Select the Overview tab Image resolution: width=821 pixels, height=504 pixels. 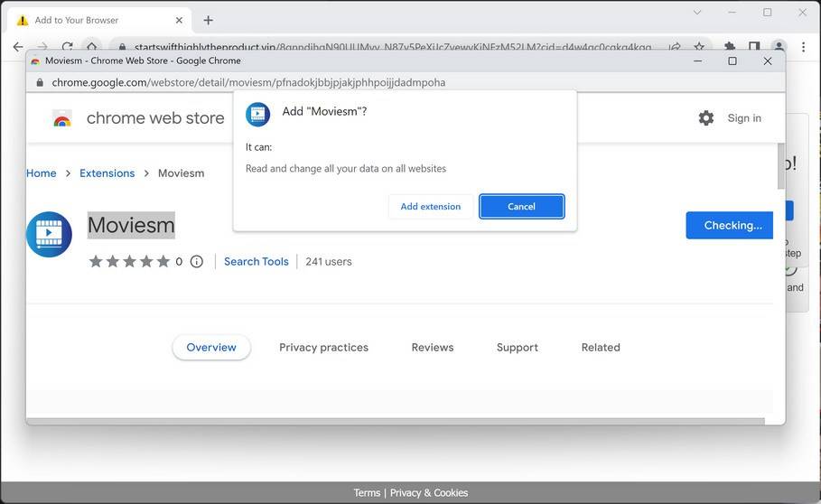211,348
